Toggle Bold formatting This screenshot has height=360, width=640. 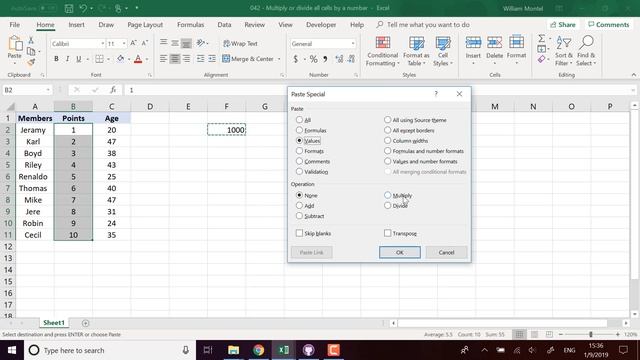point(56,59)
